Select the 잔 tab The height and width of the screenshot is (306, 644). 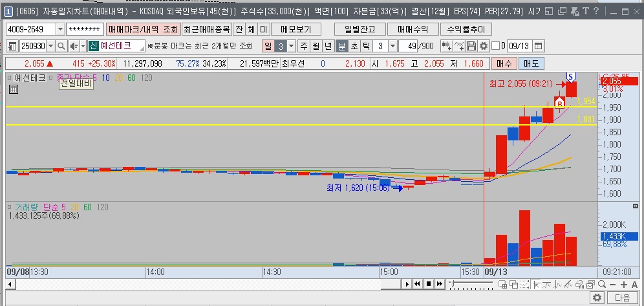point(239,30)
